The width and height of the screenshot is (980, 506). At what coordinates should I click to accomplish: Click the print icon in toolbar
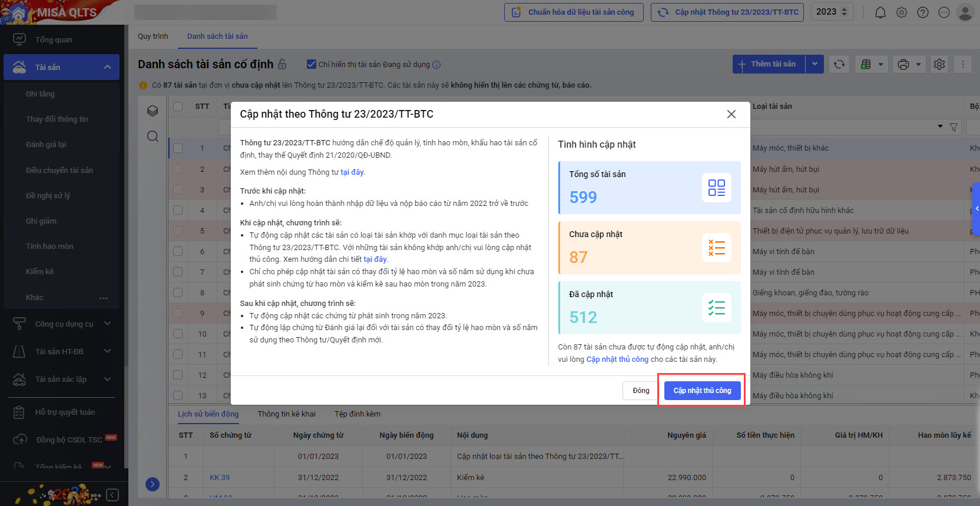pyautogui.click(x=903, y=64)
